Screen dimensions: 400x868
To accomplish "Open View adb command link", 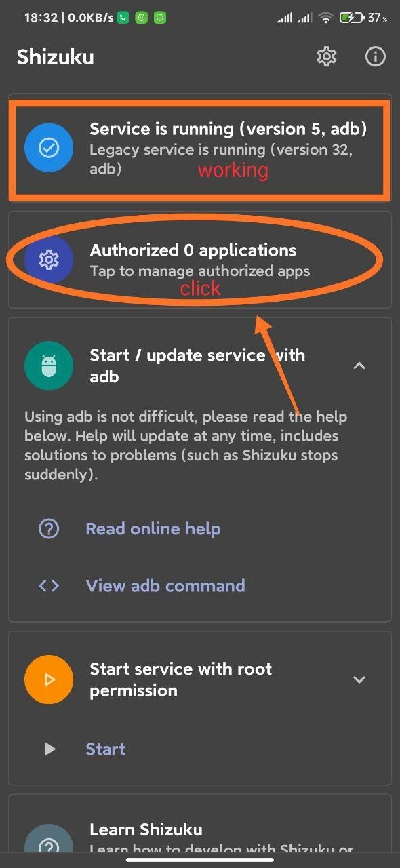I will [165, 586].
